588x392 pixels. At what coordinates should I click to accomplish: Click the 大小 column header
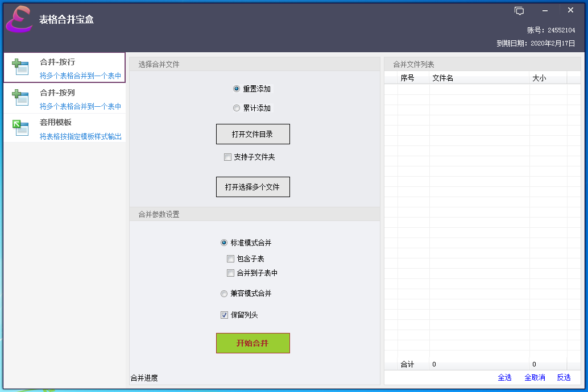pos(548,78)
